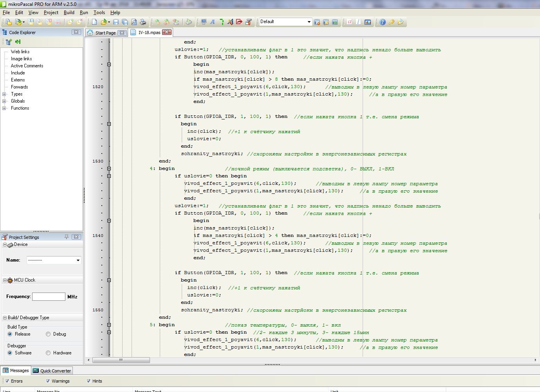This screenshot has height=392, width=540.
Task: Click the MCU Frequency input field
Action: tap(49, 297)
